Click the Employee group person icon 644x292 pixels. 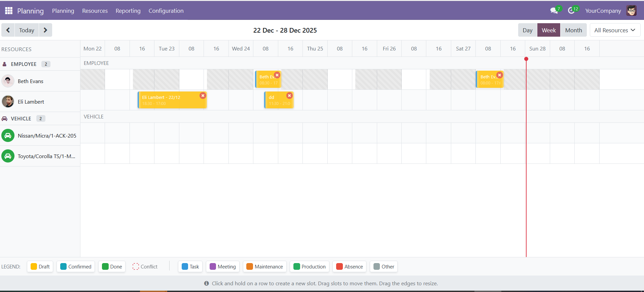(5, 64)
